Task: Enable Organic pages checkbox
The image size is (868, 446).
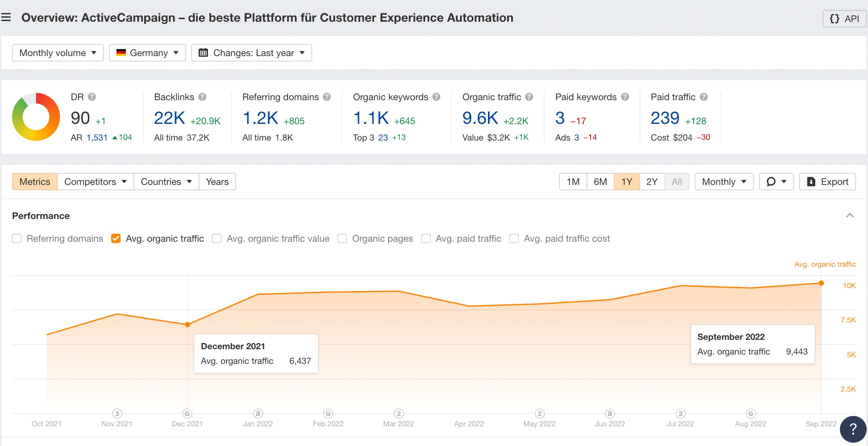Action: [x=342, y=238]
